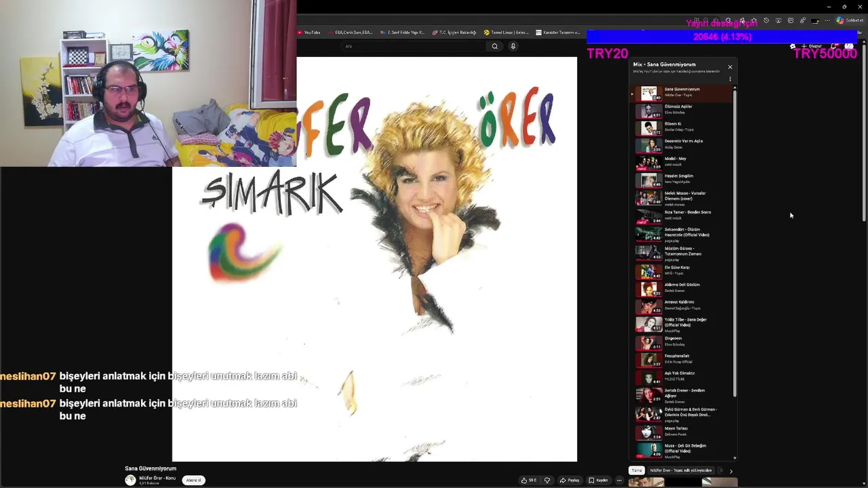Image resolution: width=868 pixels, height=488 pixels.
Task: Click the Sana Güvenmiyorum video title
Action: (x=151, y=468)
